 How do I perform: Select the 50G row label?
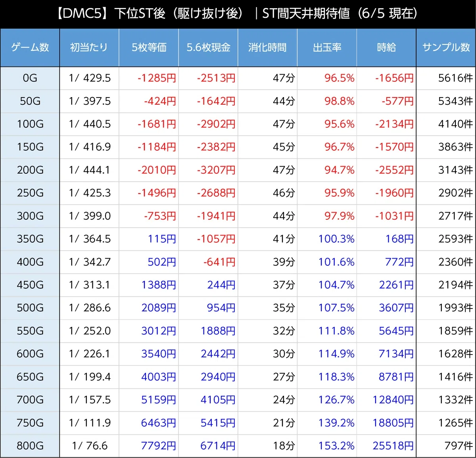[30, 101]
